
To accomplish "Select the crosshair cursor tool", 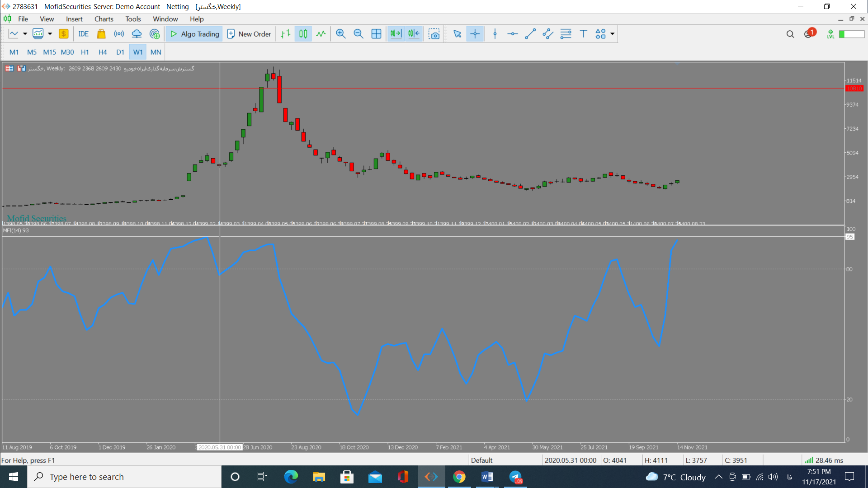I will tap(475, 34).
